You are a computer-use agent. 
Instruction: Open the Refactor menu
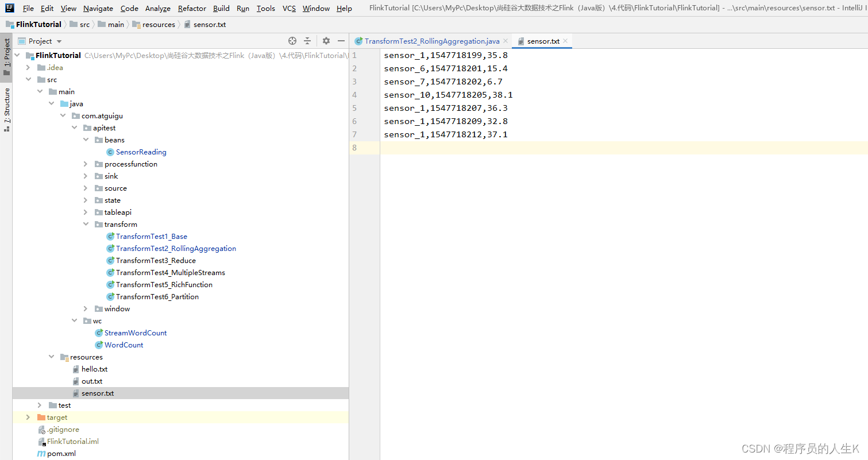(192, 9)
